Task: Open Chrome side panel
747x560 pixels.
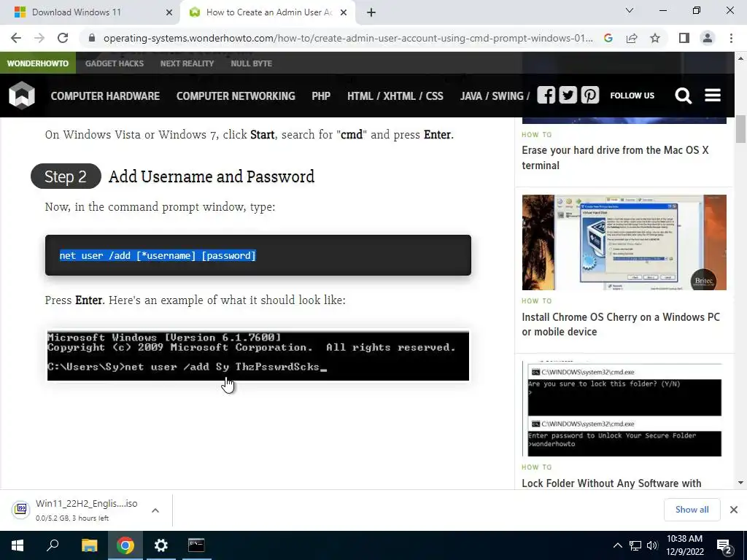Action: [684, 38]
